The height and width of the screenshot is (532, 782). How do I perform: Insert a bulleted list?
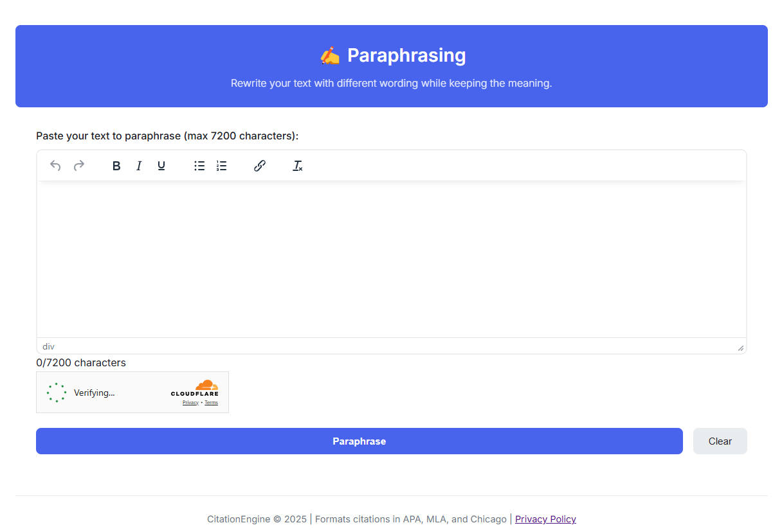point(199,166)
